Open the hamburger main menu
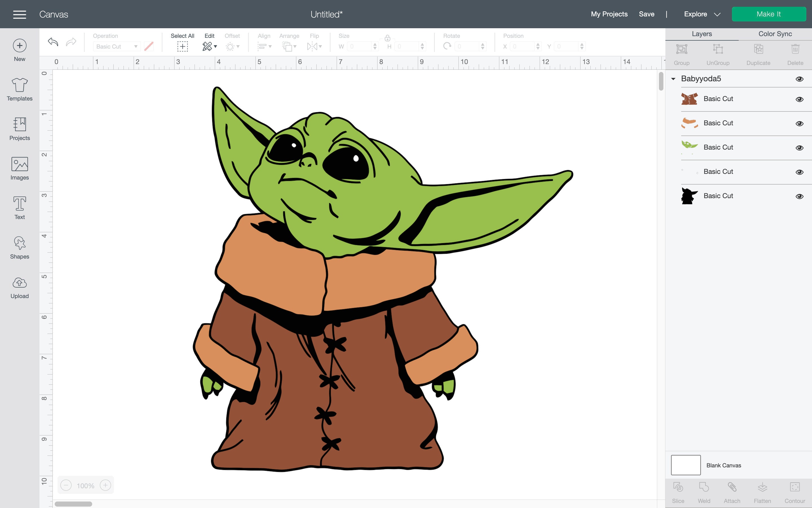 point(19,14)
